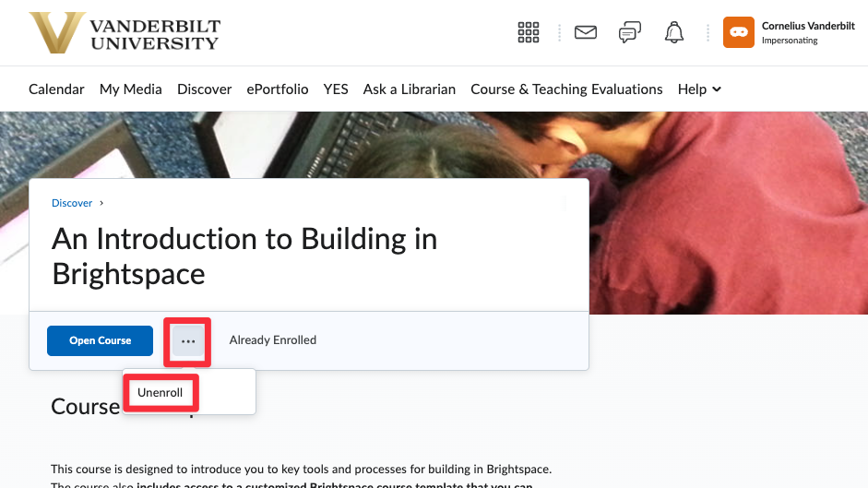The width and height of the screenshot is (868, 488).
Task: Open the update alerts bell icon
Action: coord(674,33)
